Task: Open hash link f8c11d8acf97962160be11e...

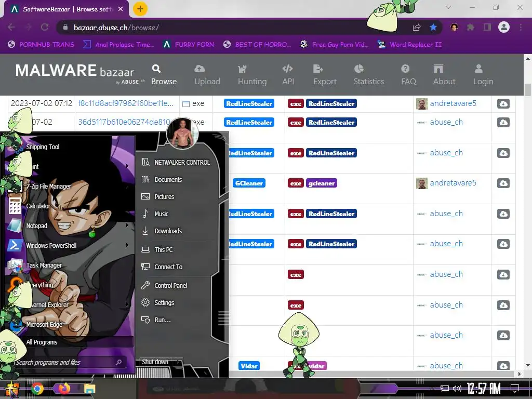Action: click(126, 103)
